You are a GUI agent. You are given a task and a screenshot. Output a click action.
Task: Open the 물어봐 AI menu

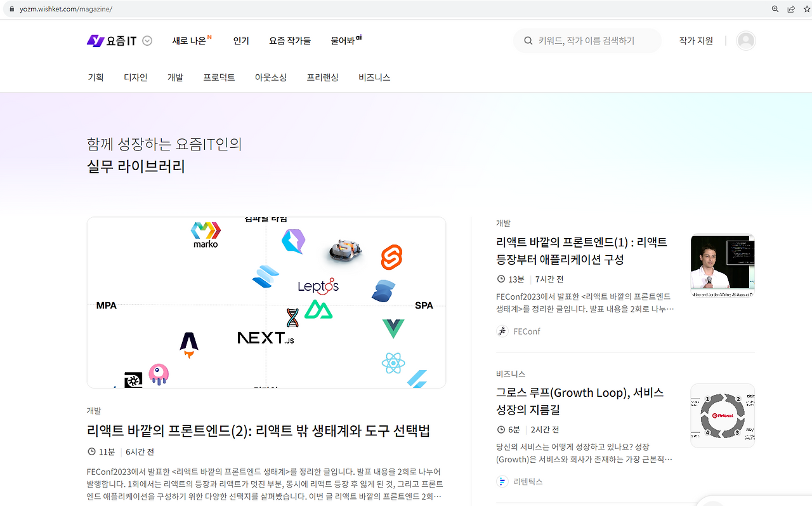[x=346, y=41]
